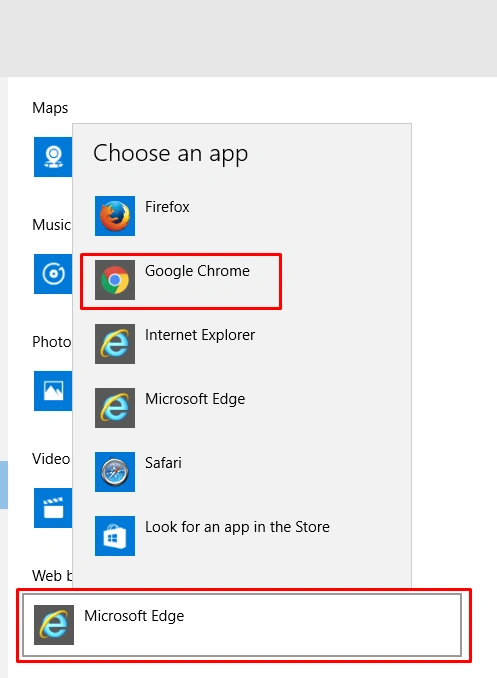497x678 pixels.
Task: Click Look for an app in the Store
Action: [x=237, y=527]
